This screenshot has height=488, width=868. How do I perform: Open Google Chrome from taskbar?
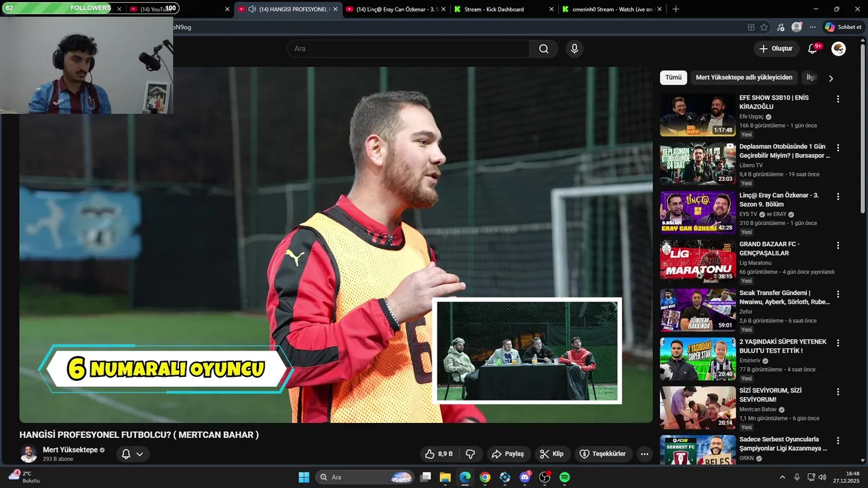485,477
